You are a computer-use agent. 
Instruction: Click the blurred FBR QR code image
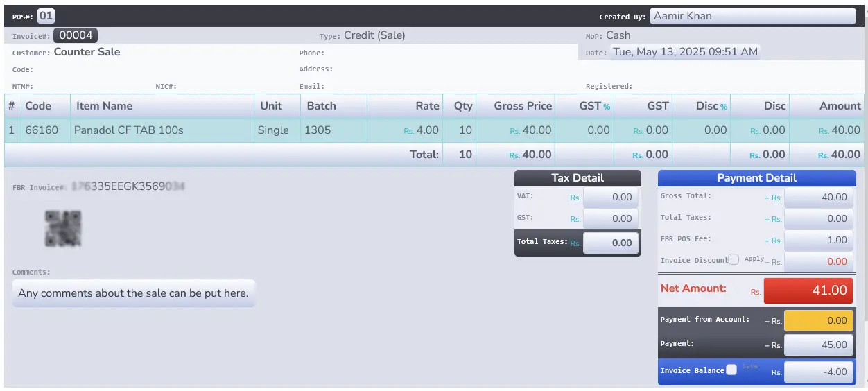coord(63,229)
